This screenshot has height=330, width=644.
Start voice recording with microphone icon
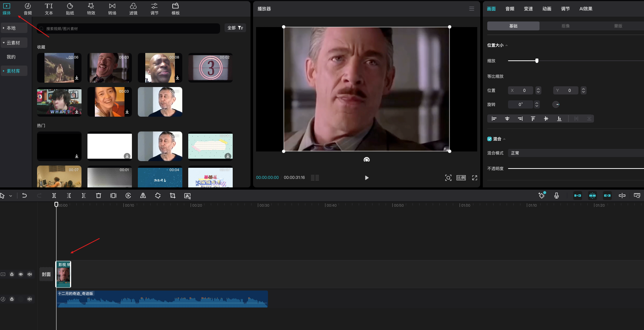(x=557, y=196)
